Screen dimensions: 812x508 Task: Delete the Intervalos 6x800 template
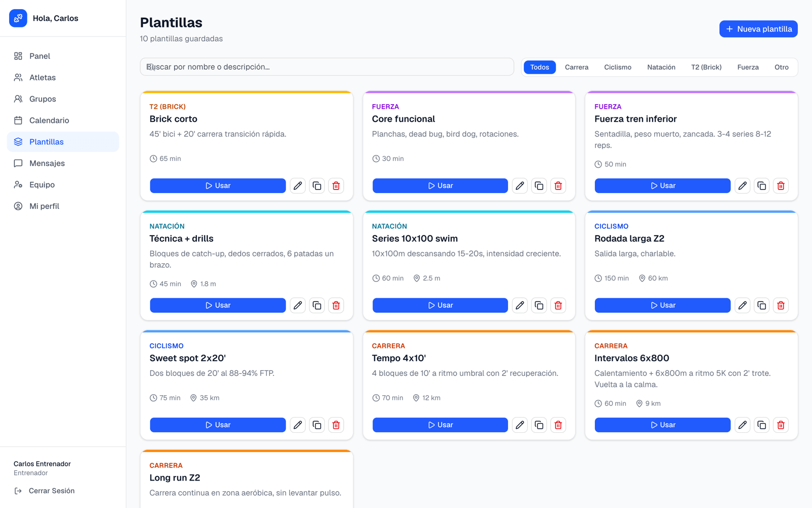[x=781, y=425]
